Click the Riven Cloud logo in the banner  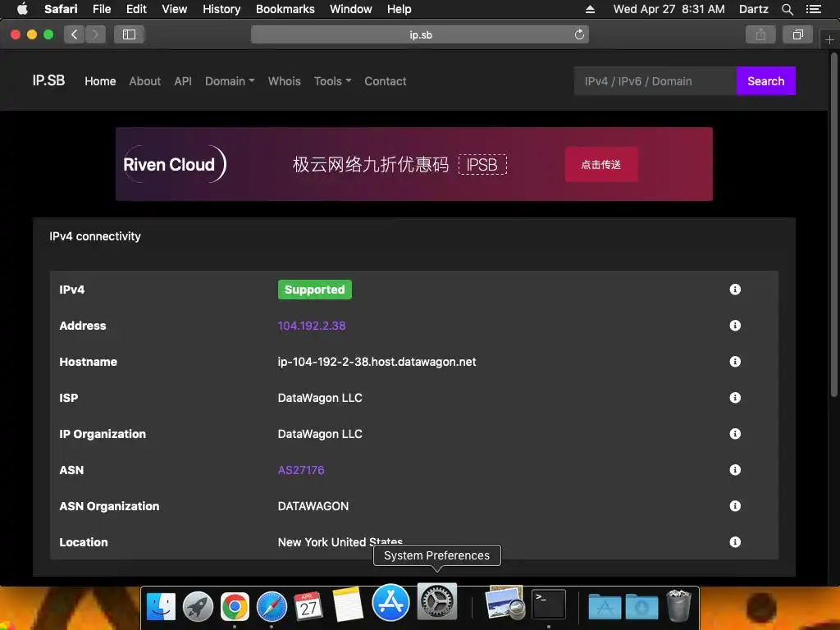coord(175,164)
